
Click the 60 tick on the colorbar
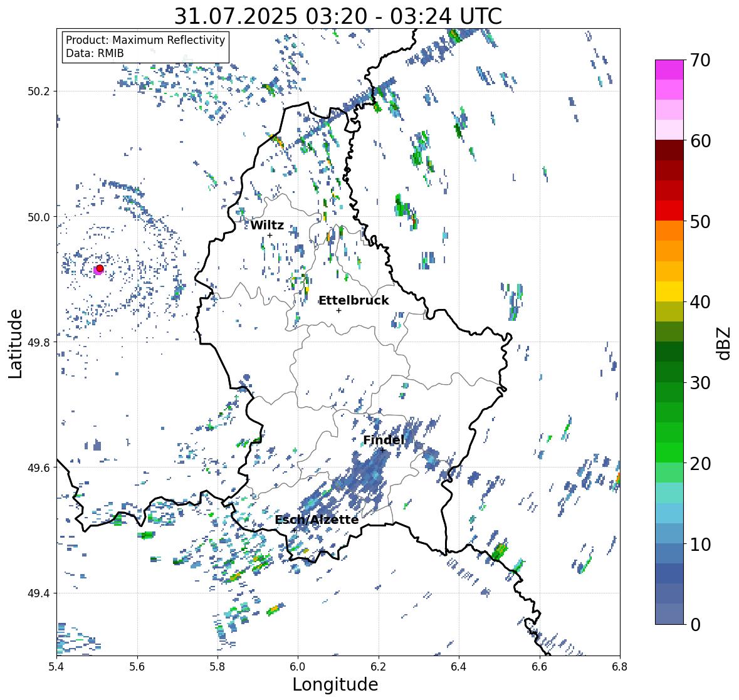click(700, 141)
